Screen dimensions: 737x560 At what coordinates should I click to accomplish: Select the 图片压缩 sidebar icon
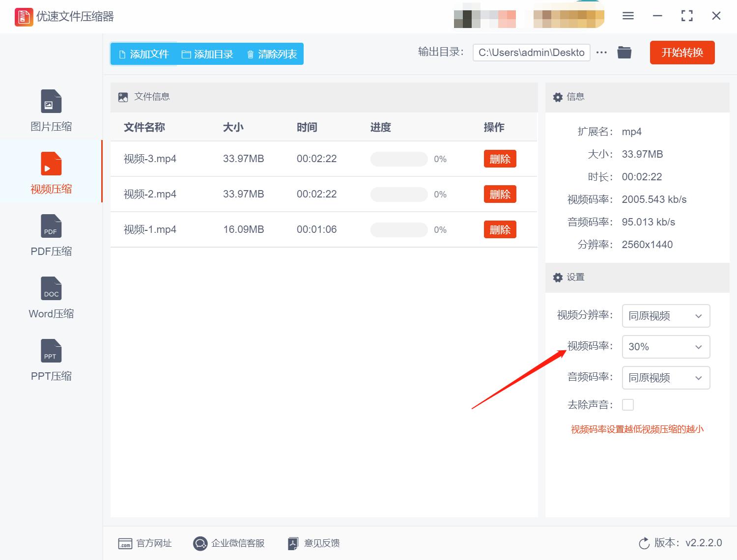[x=51, y=108]
